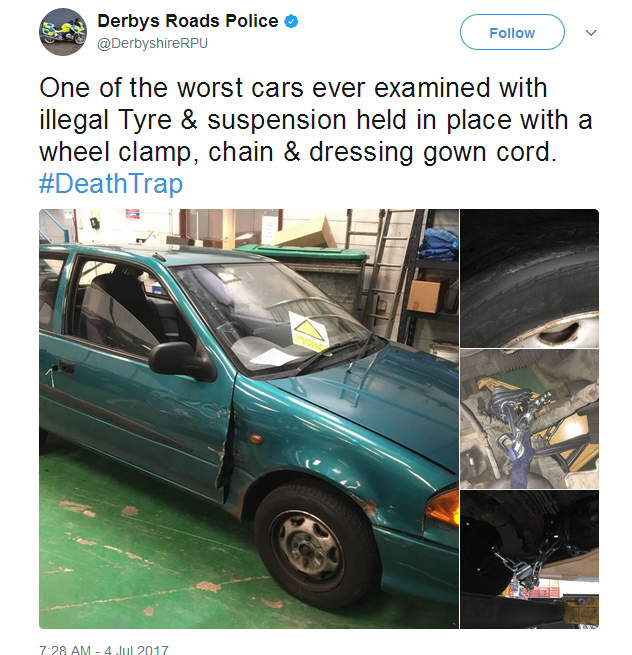
Task: Click the green bin lid behind car
Action: click(301, 251)
